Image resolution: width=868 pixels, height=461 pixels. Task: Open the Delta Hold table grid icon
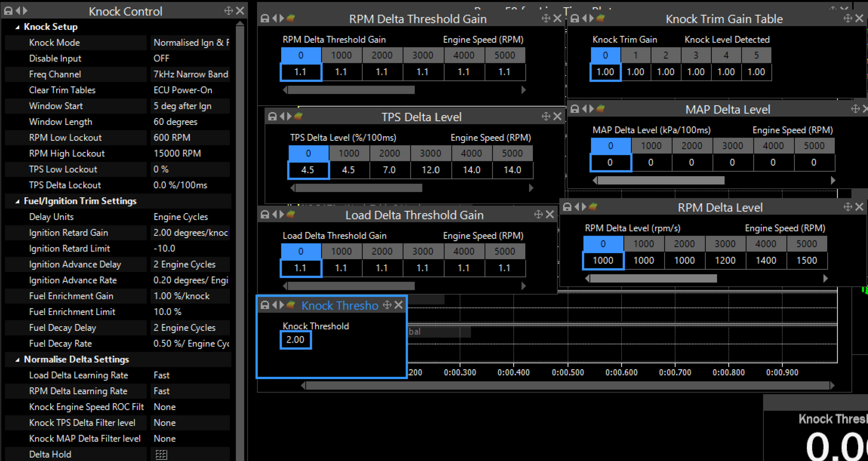point(161,454)
